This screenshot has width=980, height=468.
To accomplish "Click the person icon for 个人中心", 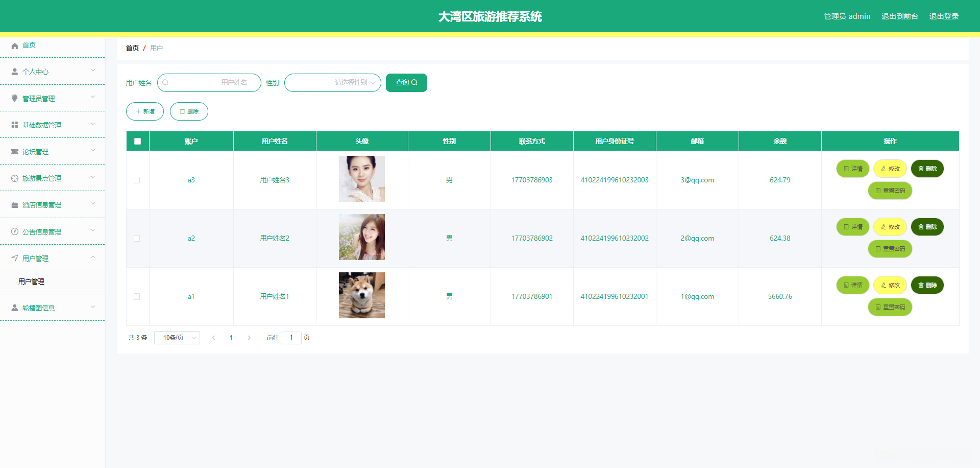I will pos(15,72).
